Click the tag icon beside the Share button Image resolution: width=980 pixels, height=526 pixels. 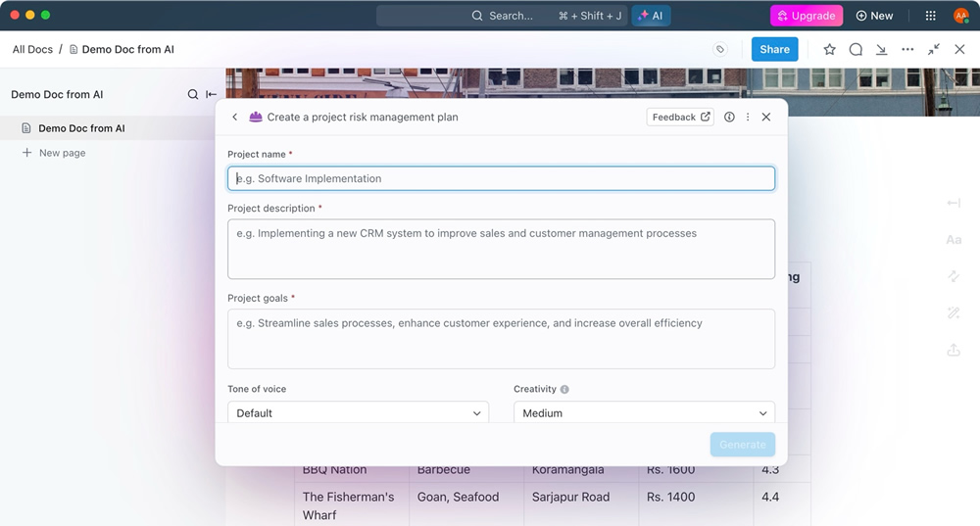[720, 49]
